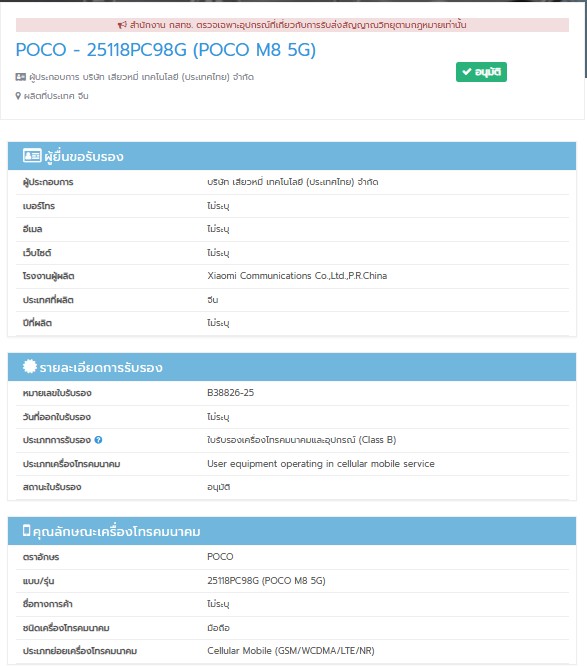This screenshot has width=587, height=666.
Task: Click the ID card icon beside the operator name
Action: click(20, 77)
